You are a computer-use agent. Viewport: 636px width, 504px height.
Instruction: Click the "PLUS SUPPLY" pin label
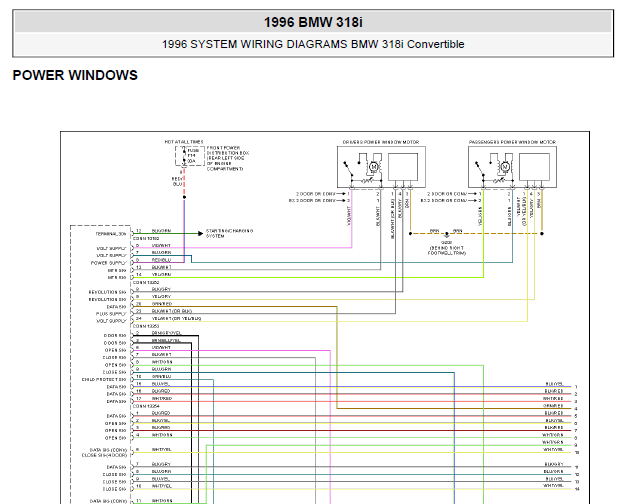111,314
